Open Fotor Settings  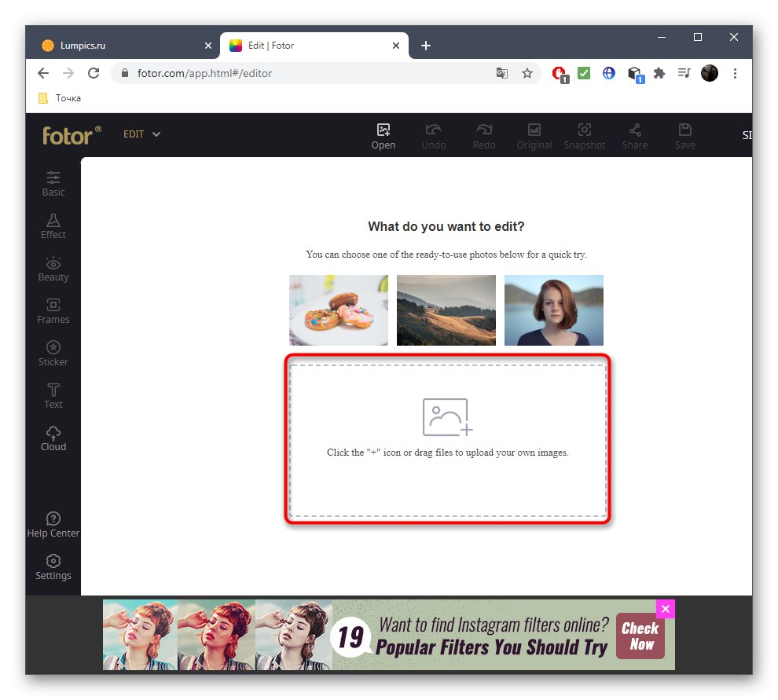pos(53,567)
